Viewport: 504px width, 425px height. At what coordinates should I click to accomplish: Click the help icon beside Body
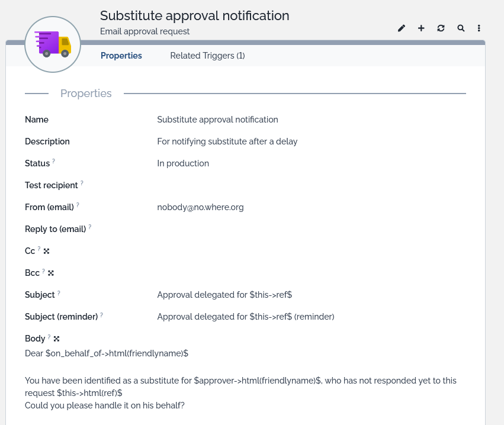[49, 336]
